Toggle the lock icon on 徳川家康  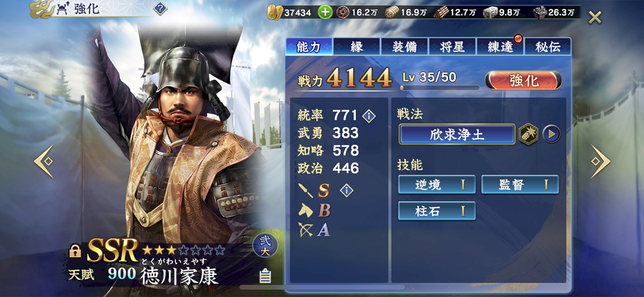[75, 251]
